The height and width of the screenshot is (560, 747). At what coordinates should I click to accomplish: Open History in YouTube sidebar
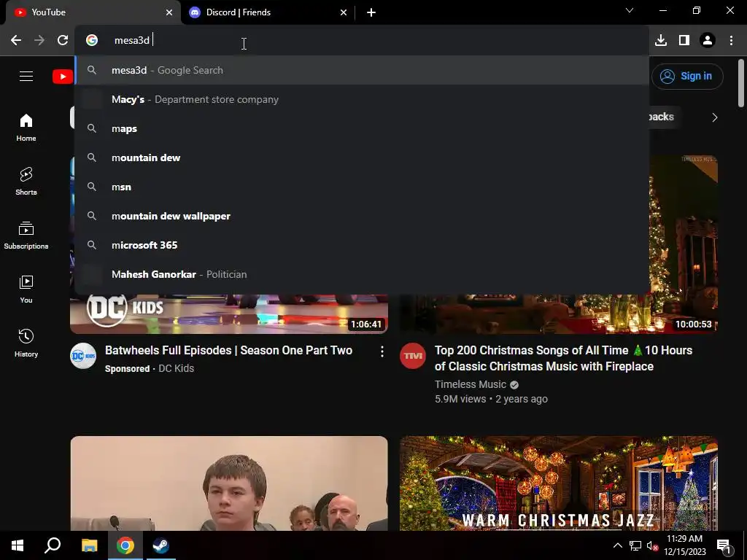click(26, 343)
